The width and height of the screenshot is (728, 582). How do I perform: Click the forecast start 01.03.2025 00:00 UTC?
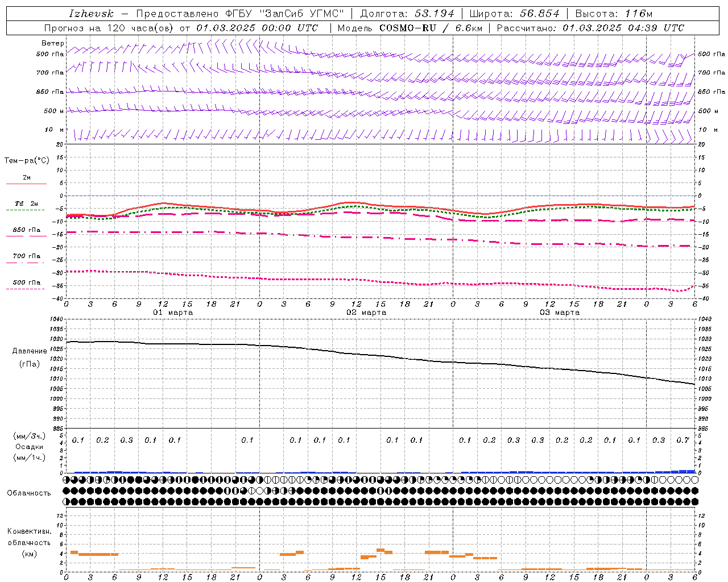(x=257, y=28)
